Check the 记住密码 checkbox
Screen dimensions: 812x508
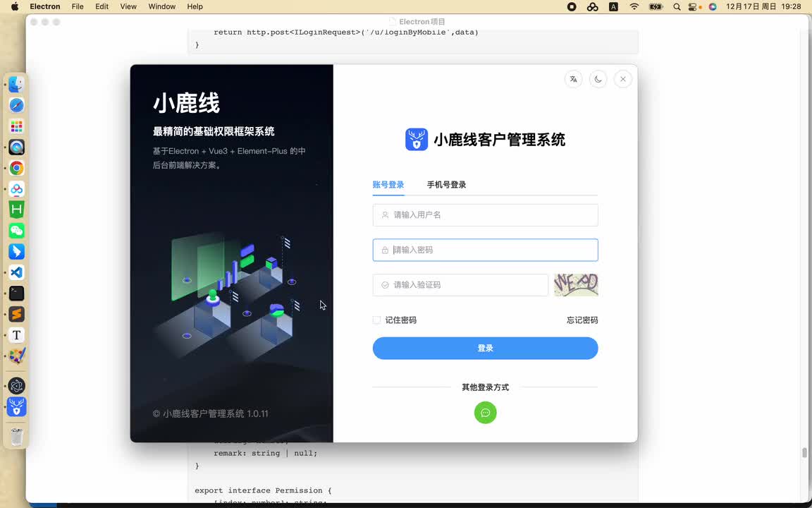(x=376, y=320)
